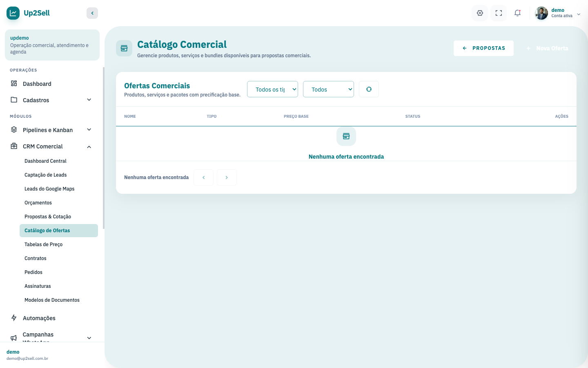Viewport: 588px width, 368px height.
Task: Open Modelos de Documentos
Action: click(59, 300)
